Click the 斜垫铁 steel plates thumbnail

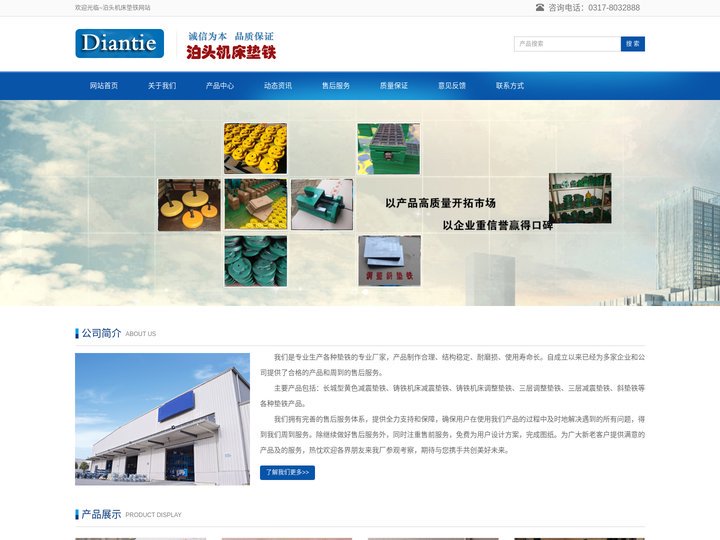(x=389, y=261)
